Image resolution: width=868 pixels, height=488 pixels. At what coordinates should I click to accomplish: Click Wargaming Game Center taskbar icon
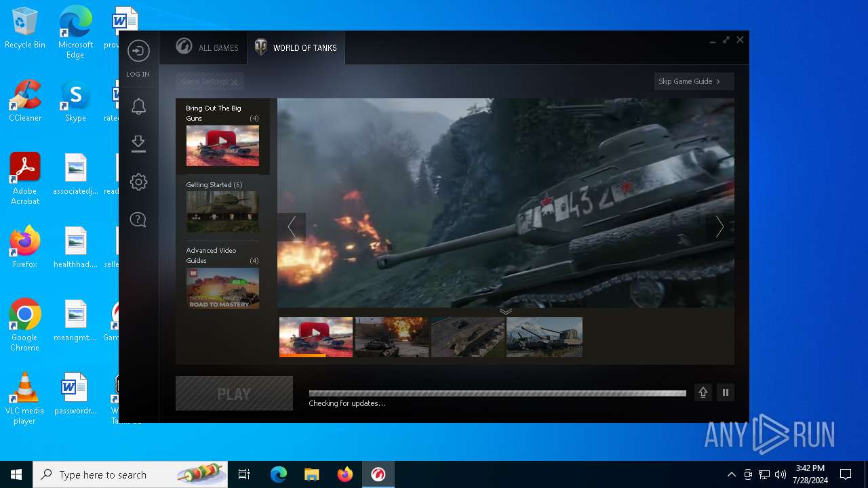pos(378,474)
